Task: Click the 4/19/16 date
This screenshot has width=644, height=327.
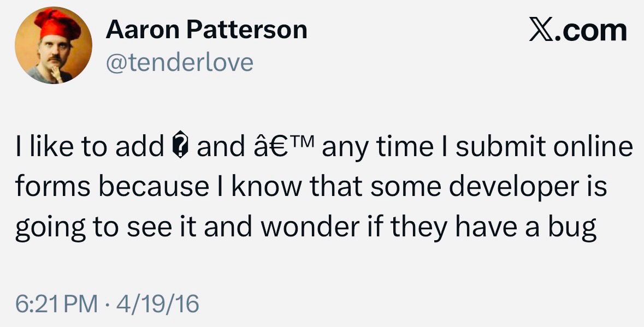Action: pyautogui.click(x=159, y=304)
